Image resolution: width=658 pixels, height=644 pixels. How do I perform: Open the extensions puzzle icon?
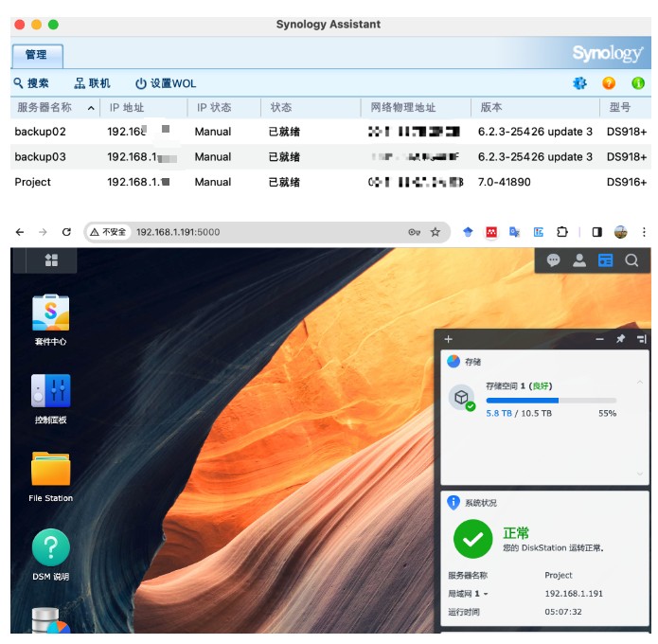click(x=561, y=232)
